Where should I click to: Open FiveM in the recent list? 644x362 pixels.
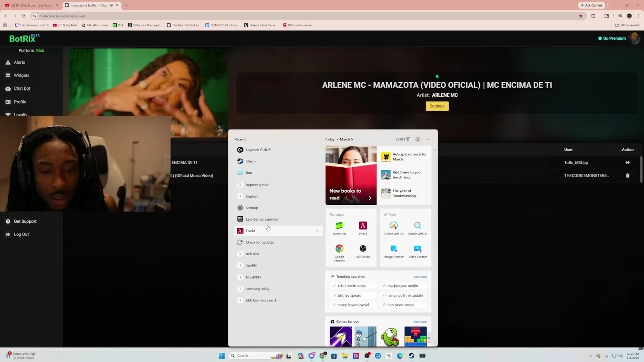(278, 231)
